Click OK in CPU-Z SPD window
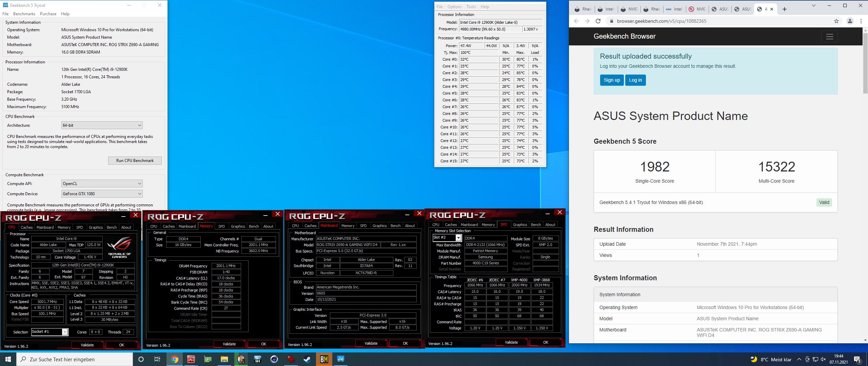The image size is (868, 366). point(546,342)
